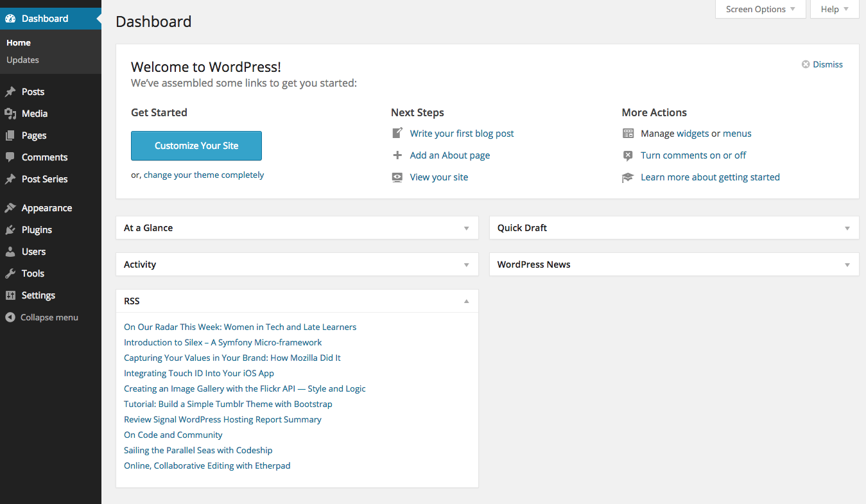Click the Tools wrench icon
Image resolution: width=866 pixels, height=504 pixels.
click(x=10, y=274)
